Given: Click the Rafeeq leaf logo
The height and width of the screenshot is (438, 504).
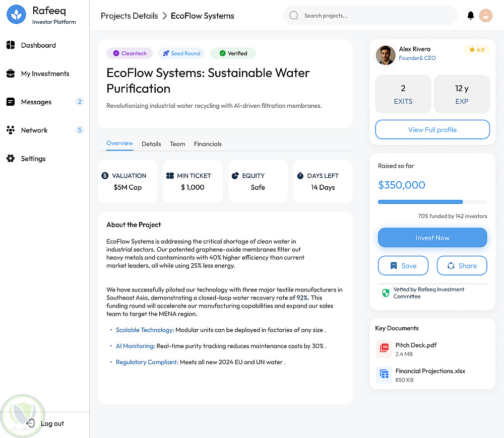Looking at the screenshot, I should tap(16, 15).
